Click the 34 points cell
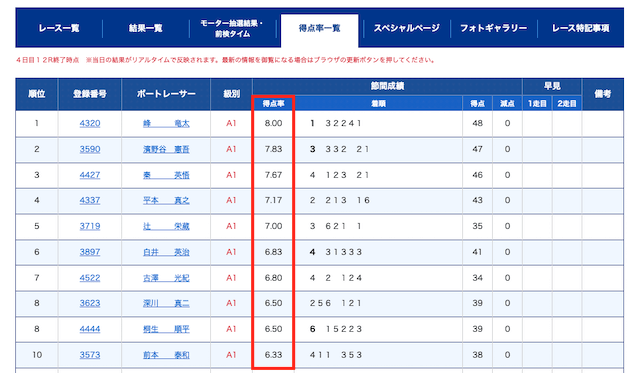 (478, 278)
